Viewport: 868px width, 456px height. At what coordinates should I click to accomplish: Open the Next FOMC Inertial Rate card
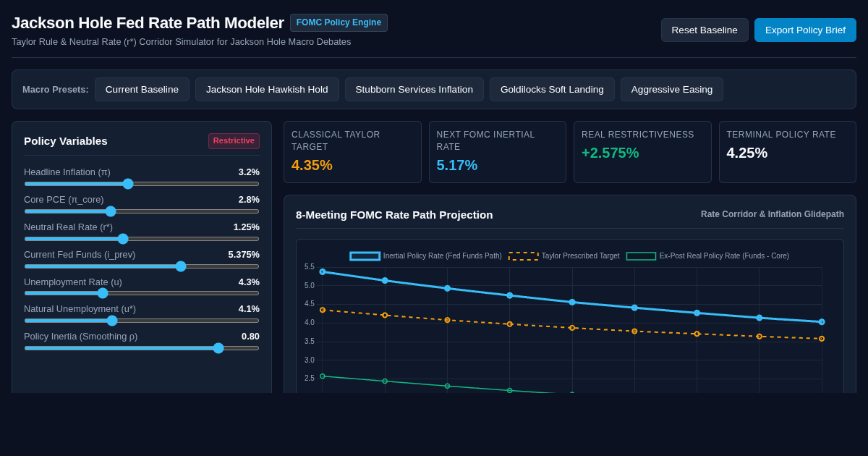[x=498, y=152]
